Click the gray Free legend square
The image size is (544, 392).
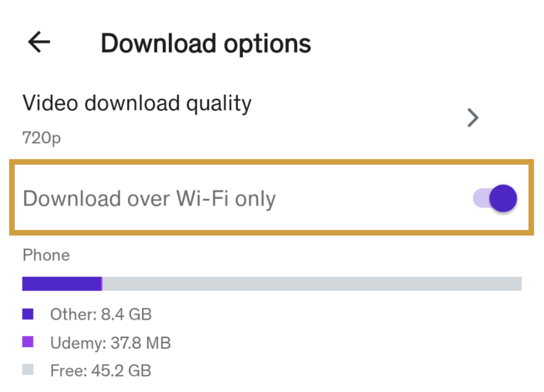pos(28,369)
